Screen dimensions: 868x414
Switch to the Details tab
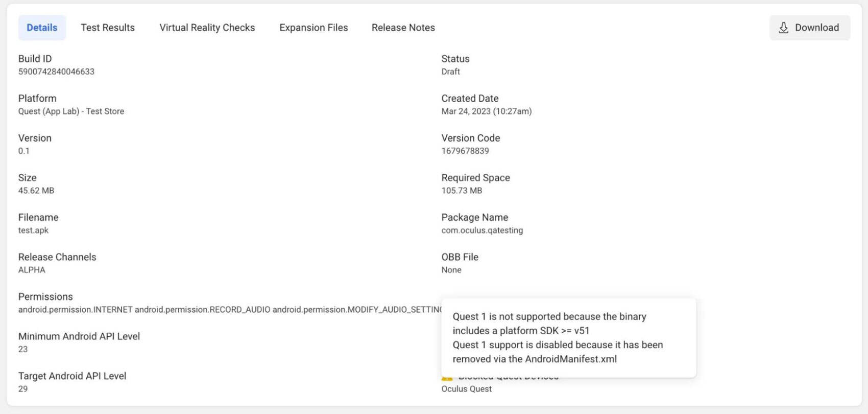[42, 28]
